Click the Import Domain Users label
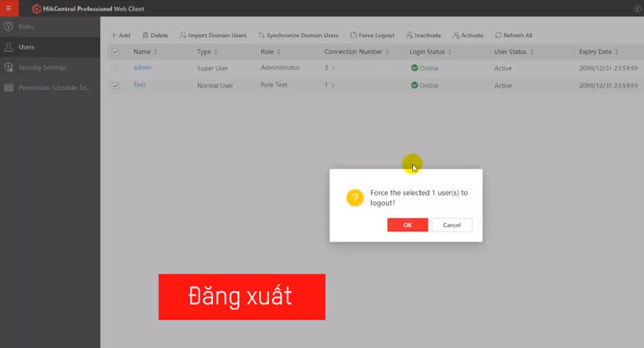 [218, 35]
